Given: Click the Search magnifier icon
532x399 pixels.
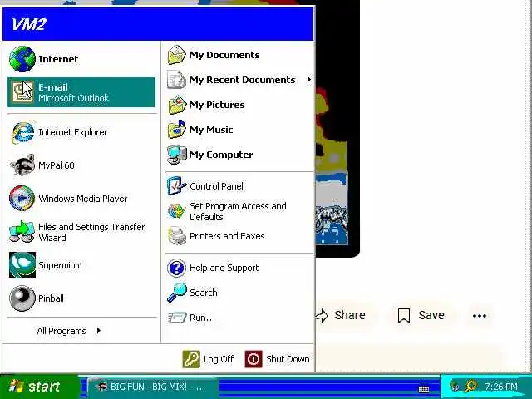Looking at the screenshot, I should [177, 293].
